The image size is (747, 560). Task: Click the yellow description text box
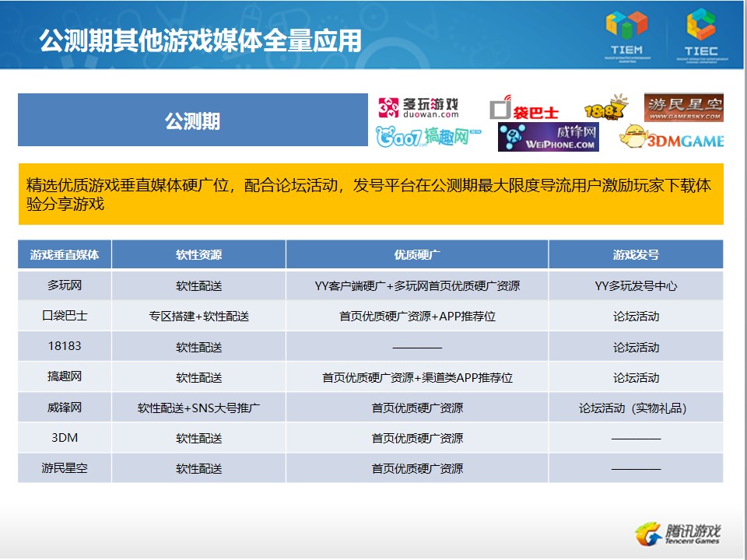(x=370, y=194)
